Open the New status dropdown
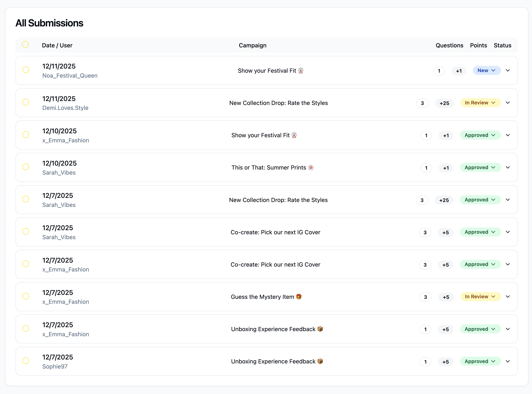The width and height of the screenshot is (532, 394). pos(487,70)
